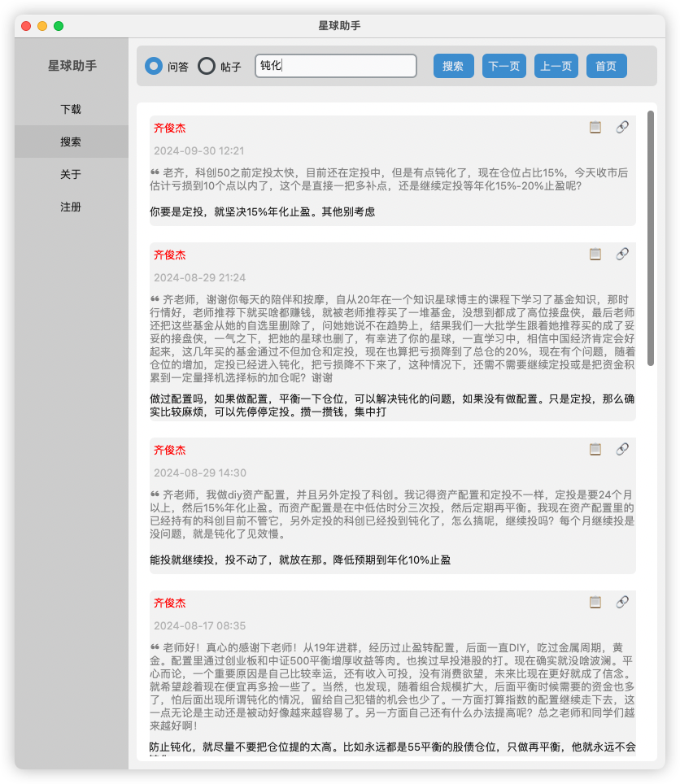680x784 pixels.
Task: Open the link icon on the 2024-08-29 21:24 post
Action: [x=622, y=254]
